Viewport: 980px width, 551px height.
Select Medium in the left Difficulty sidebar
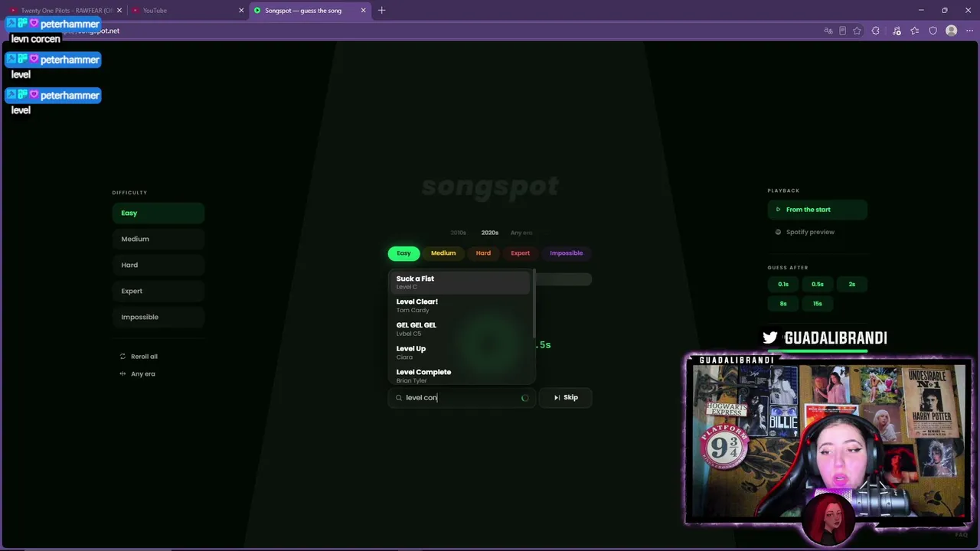pyautogui.click(x=158, y=239)
